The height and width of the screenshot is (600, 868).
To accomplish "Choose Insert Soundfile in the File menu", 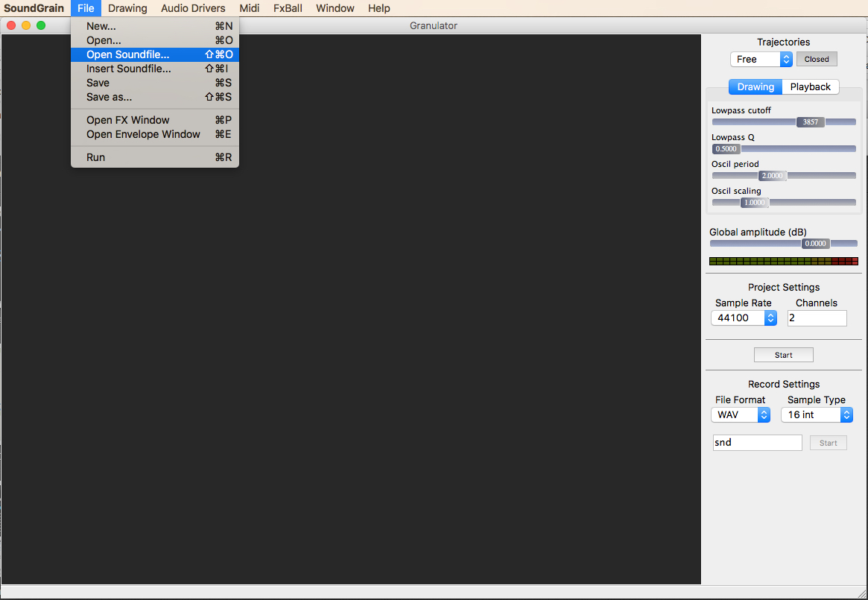I will tap(128, 69).
